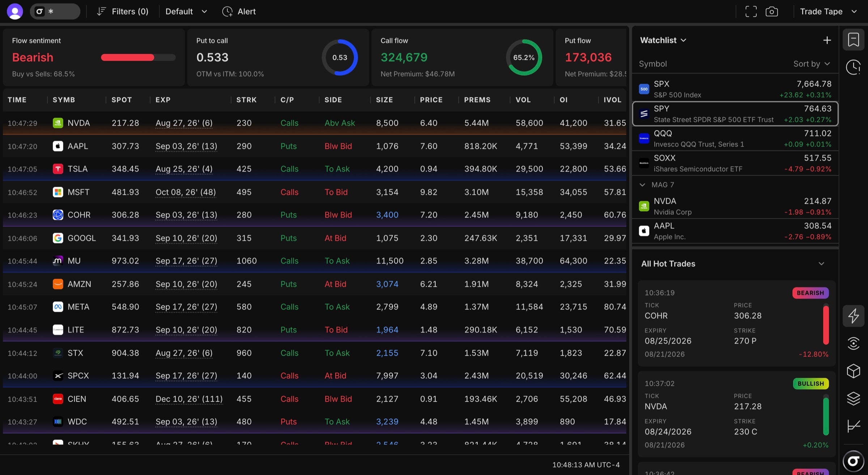Click the AMZN logo in trade row

[58, 284]
